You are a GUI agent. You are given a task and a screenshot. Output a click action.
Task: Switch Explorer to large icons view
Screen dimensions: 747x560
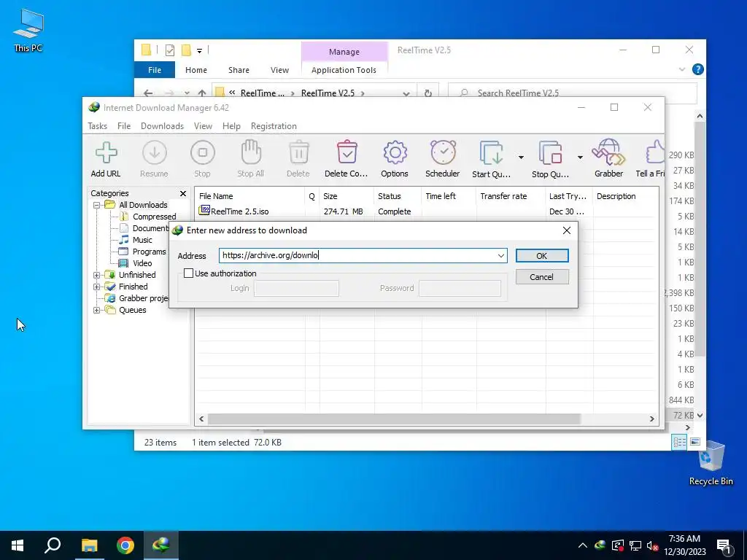(695, 442)
